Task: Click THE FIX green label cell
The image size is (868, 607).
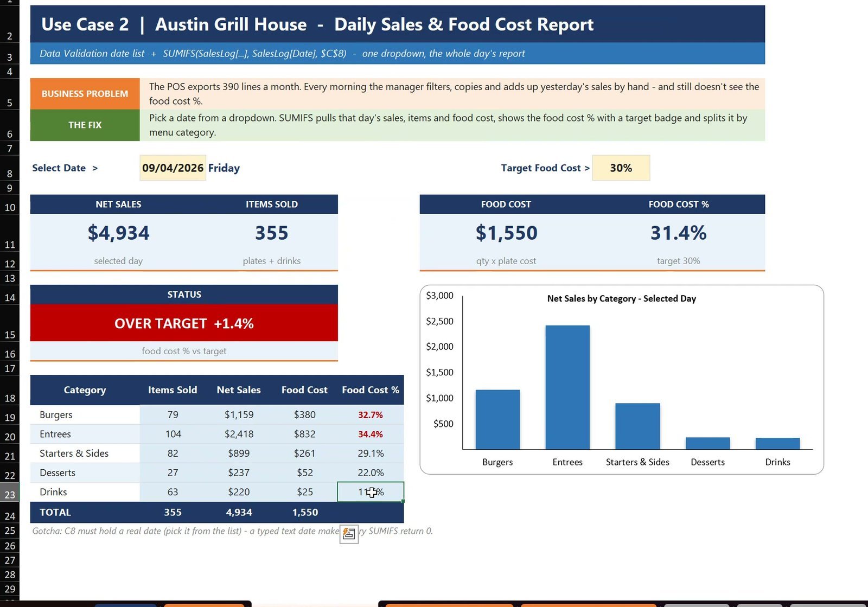Action: coord(85,125)
